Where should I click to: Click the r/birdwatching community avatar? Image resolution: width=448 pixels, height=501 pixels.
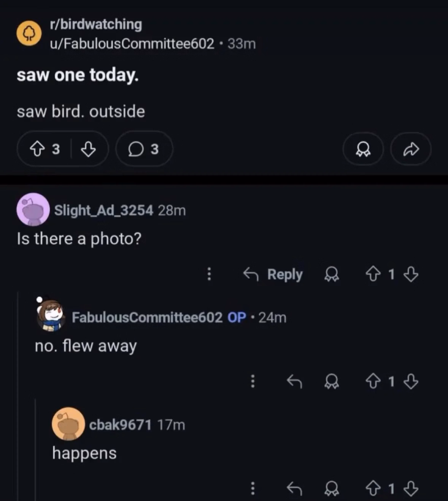tap(29, 33)
